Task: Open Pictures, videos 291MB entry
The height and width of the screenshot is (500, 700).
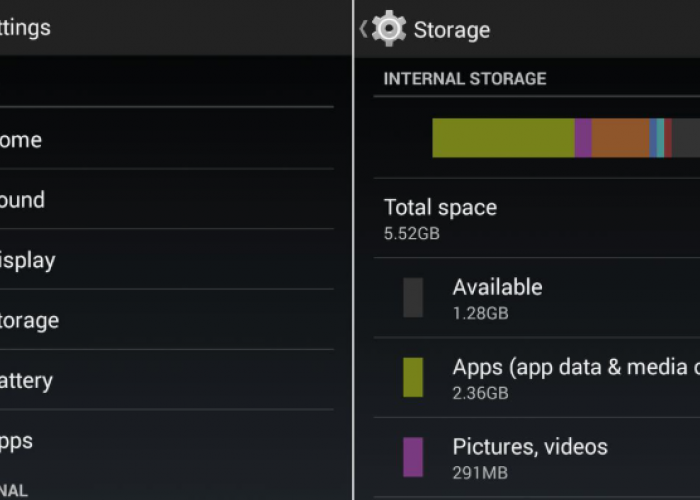Action: click(x=530, y=457)
